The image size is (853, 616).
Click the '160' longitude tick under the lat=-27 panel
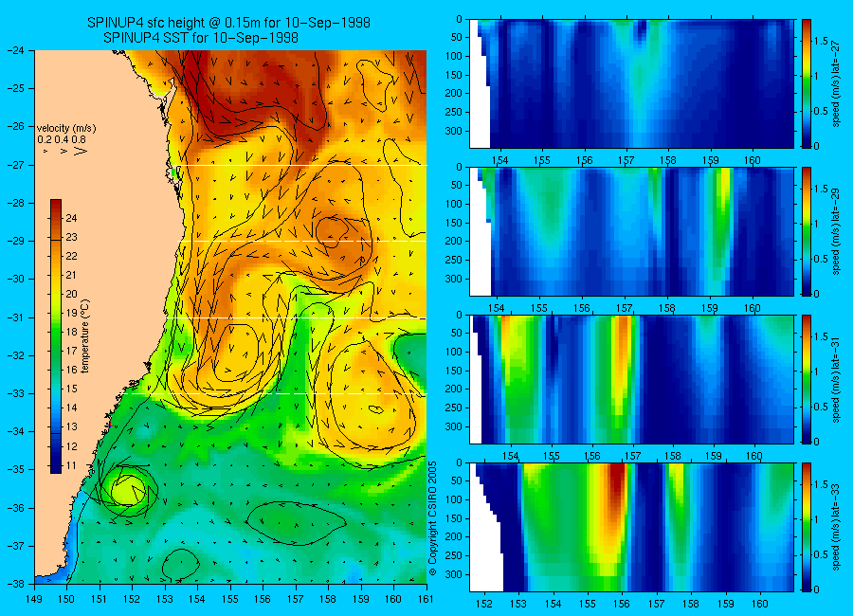pyautogui.click(x=753, y=160)
